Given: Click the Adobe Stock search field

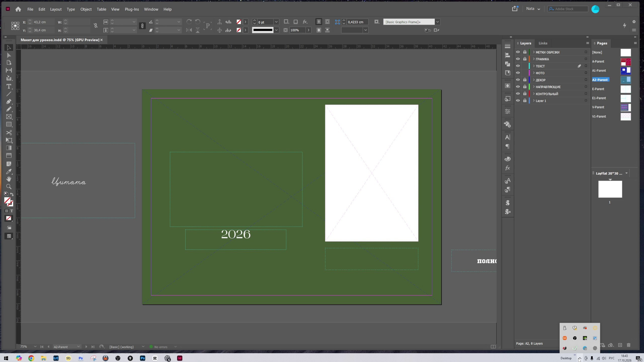Looking at the screenshot, I should click(568, 9).
